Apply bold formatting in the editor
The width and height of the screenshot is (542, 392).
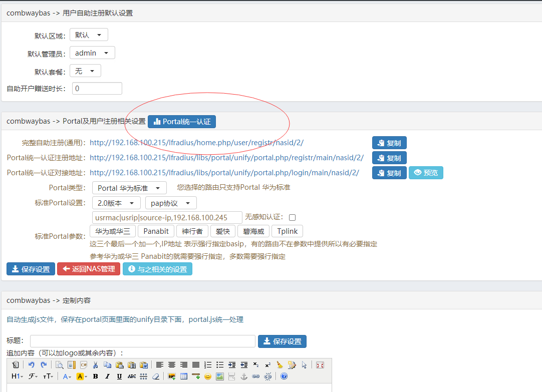pyautogui.click(x=95, y=376)
